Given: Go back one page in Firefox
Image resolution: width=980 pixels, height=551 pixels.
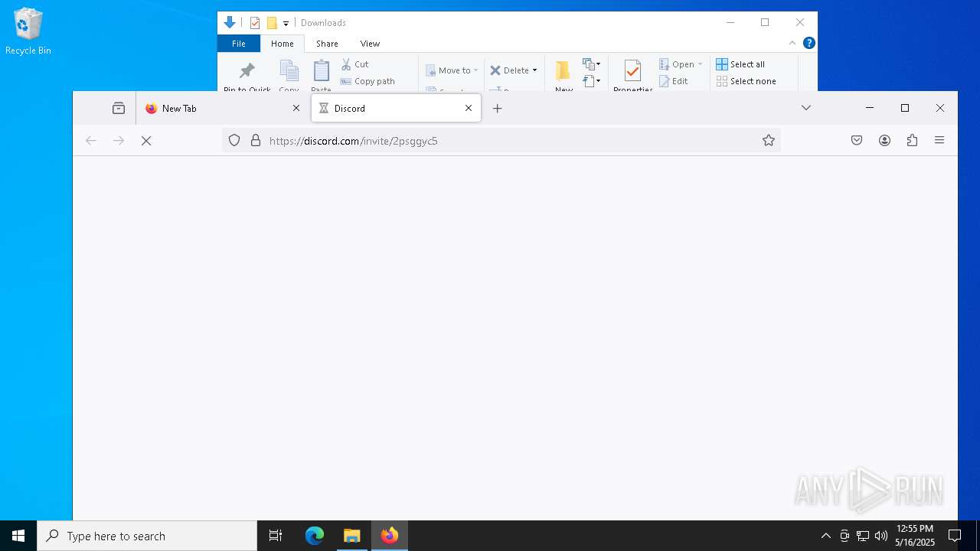Looking at the screenshot, I should click(x=91, y=140).
